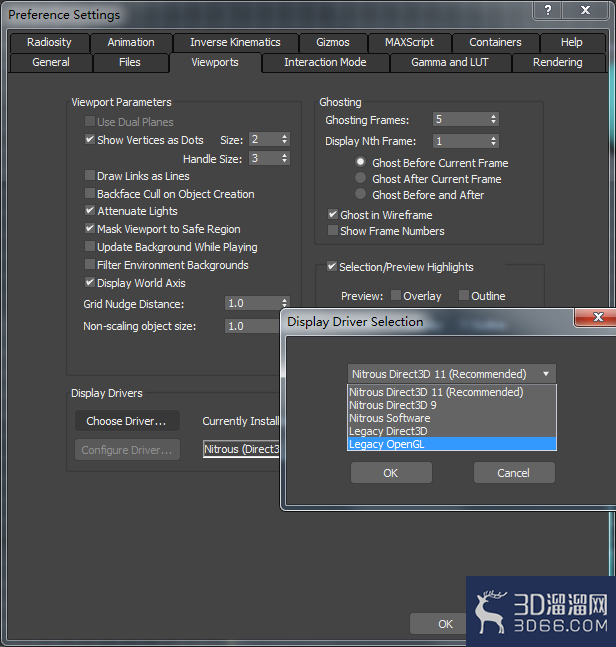
Task: Choose Nitrous Software from driver list
Action: (x=452, y=418)
